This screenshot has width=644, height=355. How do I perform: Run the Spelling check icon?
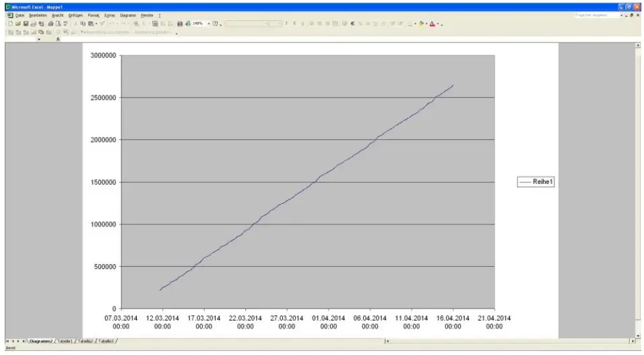pyautogui.click(x=66, y=24)
